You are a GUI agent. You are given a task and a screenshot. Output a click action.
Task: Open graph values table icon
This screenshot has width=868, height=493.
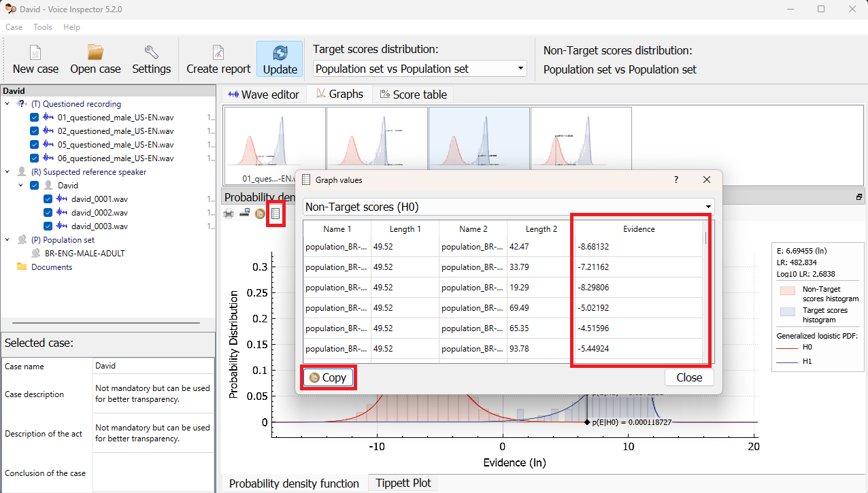point(276,214)
